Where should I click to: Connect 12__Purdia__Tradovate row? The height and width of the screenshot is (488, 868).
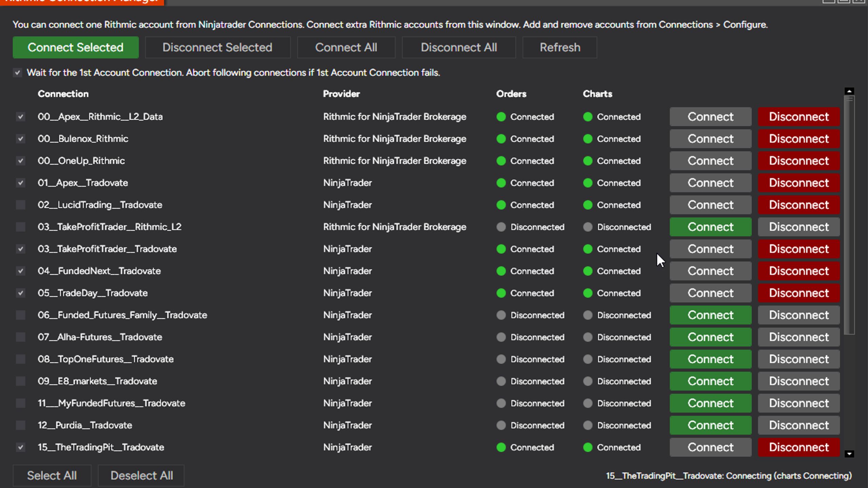(710, 425)
